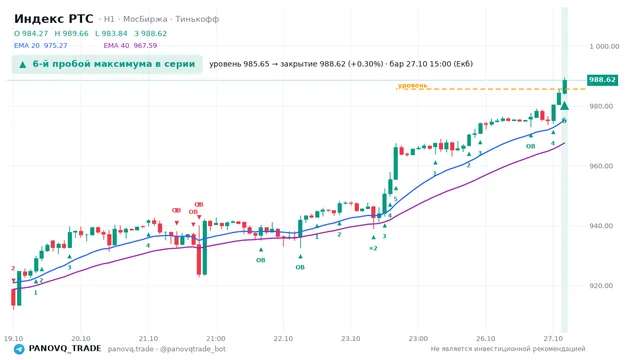Open the 'PANOVQ_TRADE' channel name
640x360 pixels.
pos(65,349)
